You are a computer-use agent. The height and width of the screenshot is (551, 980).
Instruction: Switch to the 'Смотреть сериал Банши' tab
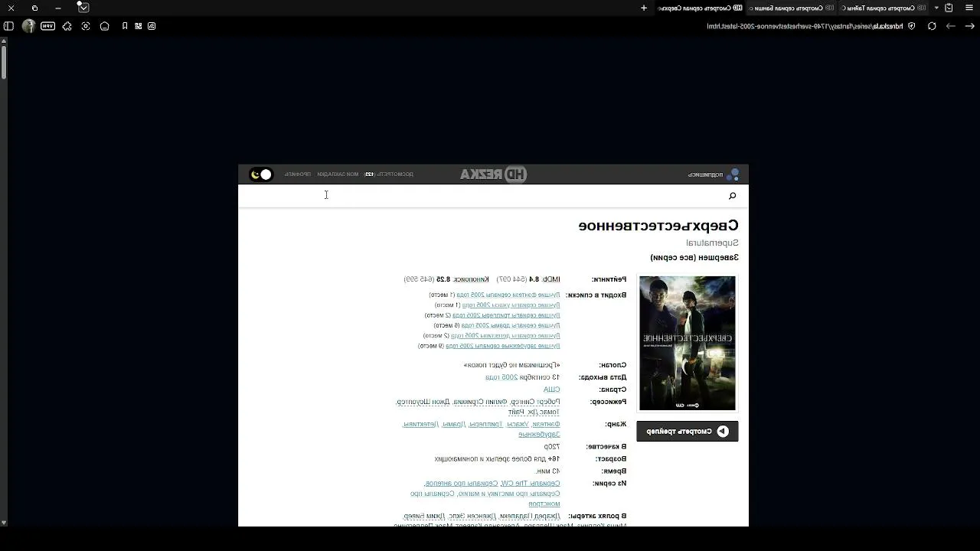[790, 8]
